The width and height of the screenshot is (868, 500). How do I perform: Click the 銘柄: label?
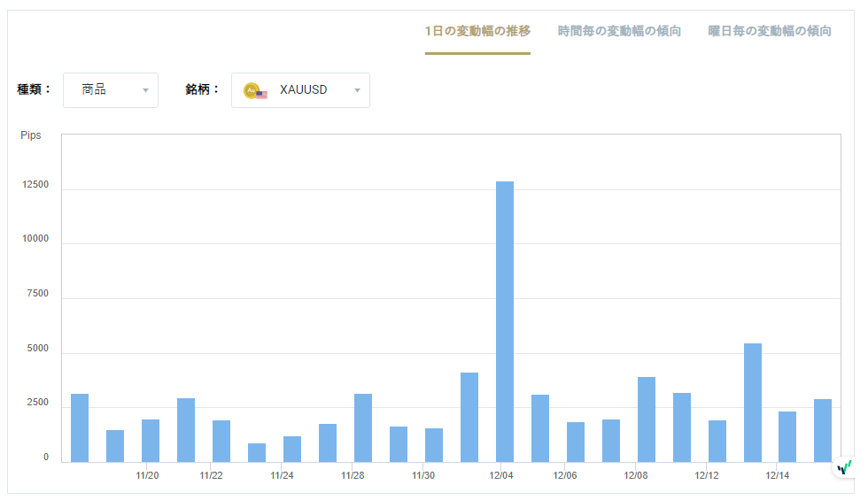tap(203, 89)
